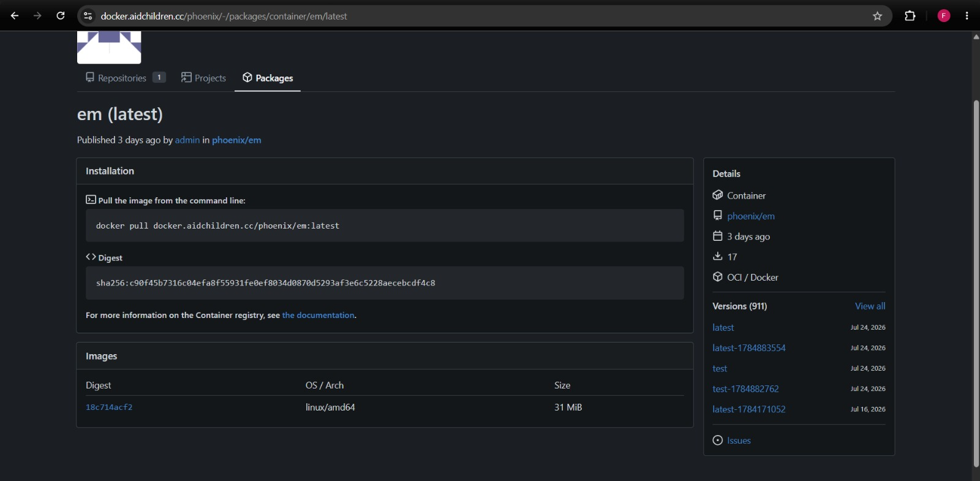This screenshot has height=481, width=980.
Task: Click the download count icon
Action: 718,257
